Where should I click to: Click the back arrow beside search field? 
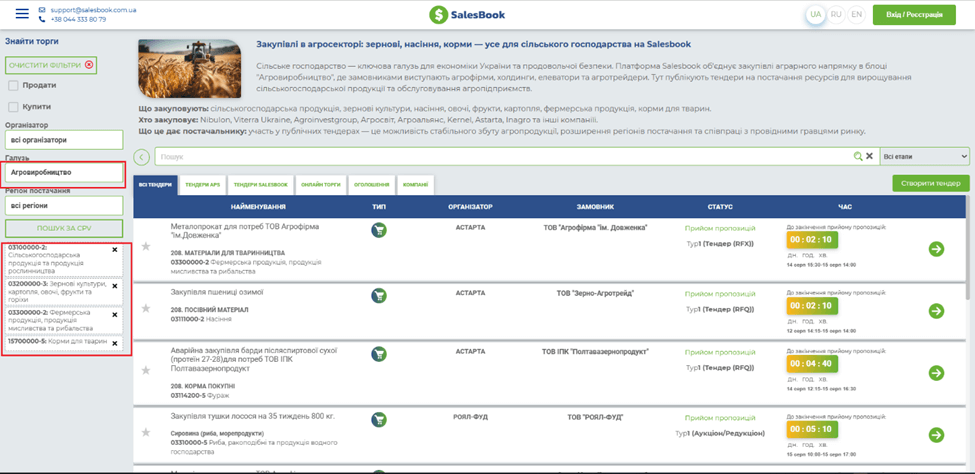click(x=142, y=157)
